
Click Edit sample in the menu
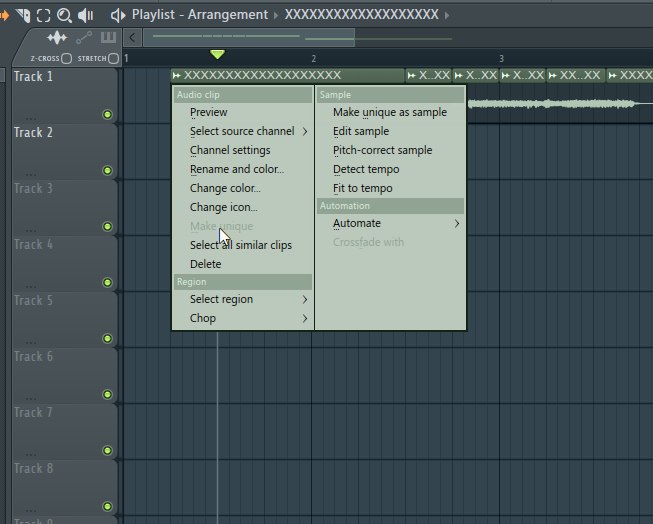[x=390, y=131]
